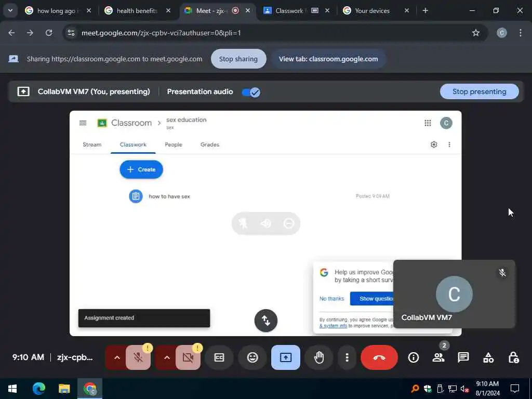Screen dimensions: 532x399
Task: Open host controls lock icon
Action: pyautogui.click(x=513, y=357)
